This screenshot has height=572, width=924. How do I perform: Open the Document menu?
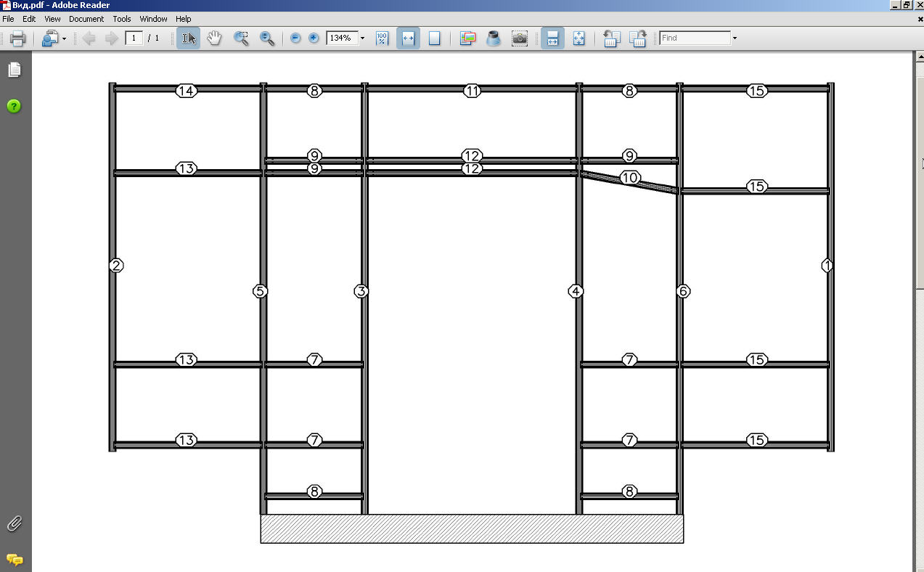click(x=86, y=19)
